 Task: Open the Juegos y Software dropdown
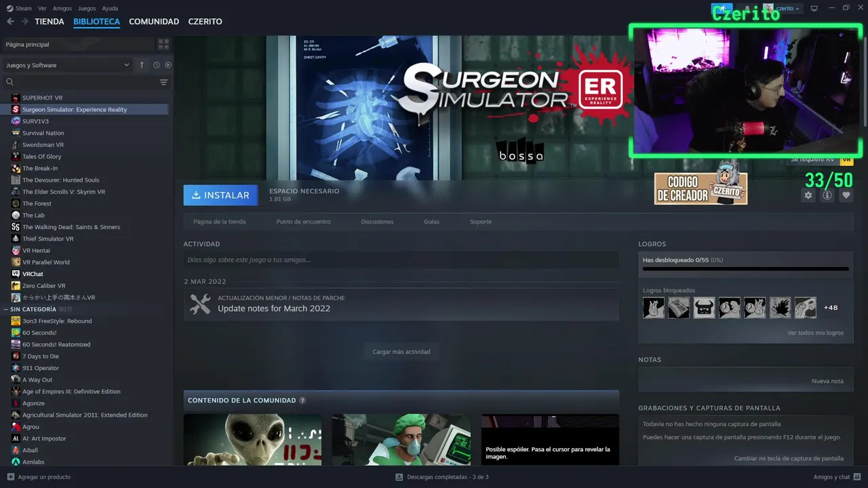(68, 65)
